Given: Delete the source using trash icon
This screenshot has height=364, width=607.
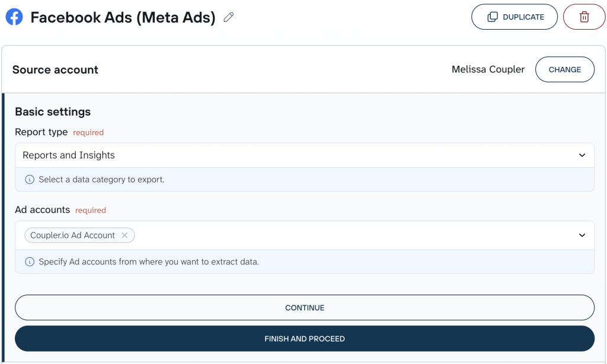Looking at the screenshot, I should click(584, 17).
